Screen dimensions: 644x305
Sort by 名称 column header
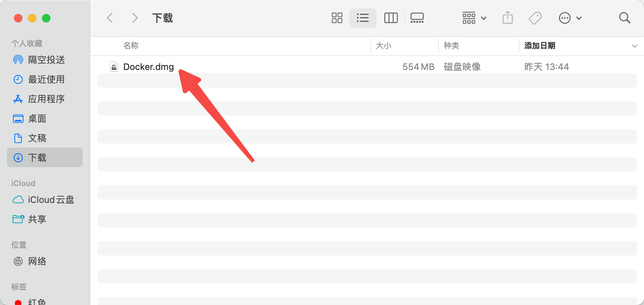[x=131, y=46]
